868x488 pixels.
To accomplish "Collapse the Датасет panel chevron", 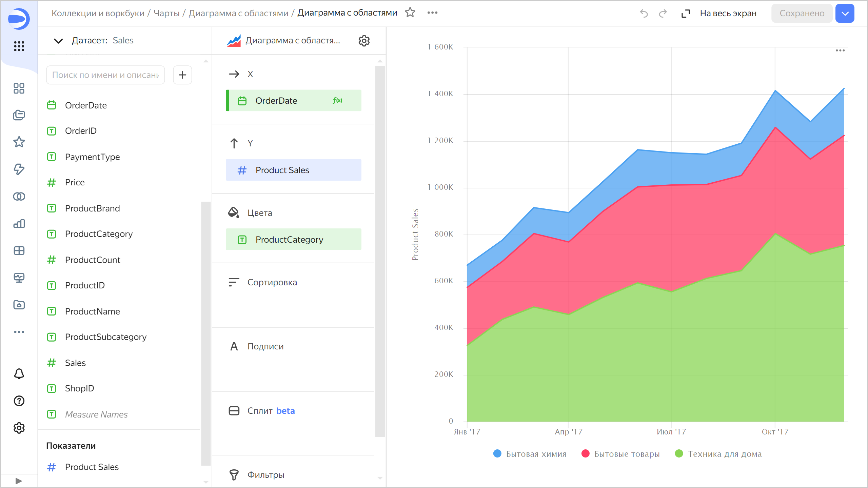I will (x=58, y=41).
